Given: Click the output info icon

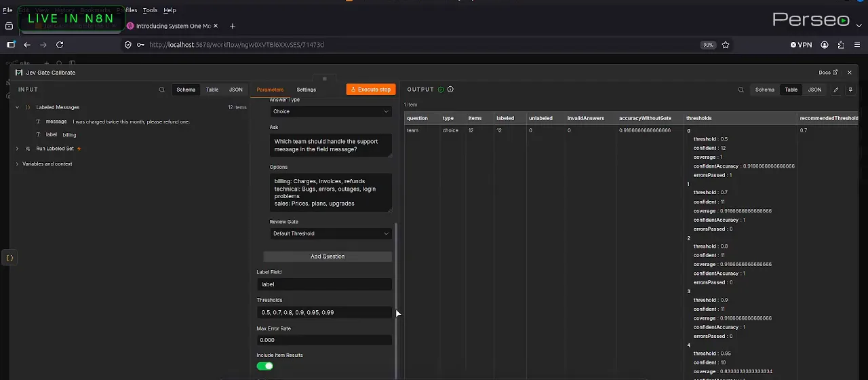Looking at the screenshot, I should click(x=450, y=90).
